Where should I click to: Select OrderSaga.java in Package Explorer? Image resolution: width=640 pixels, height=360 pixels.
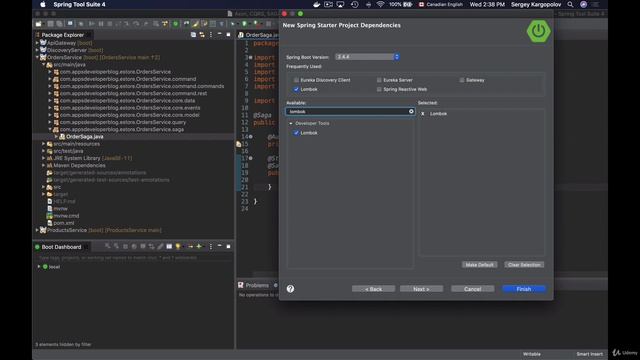(84, 137)
